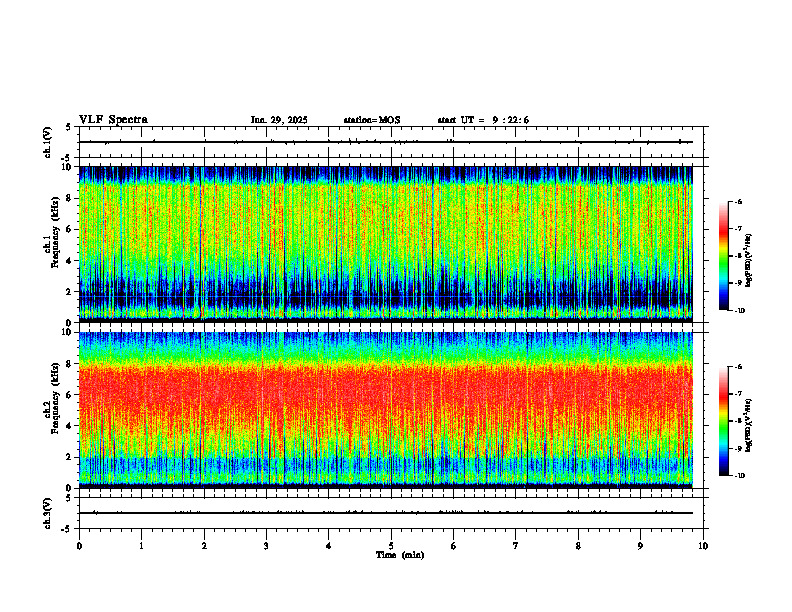Click the ch.1 frequency tick "2"
This screenshot has width=792, height=612.
pos(69,291)
